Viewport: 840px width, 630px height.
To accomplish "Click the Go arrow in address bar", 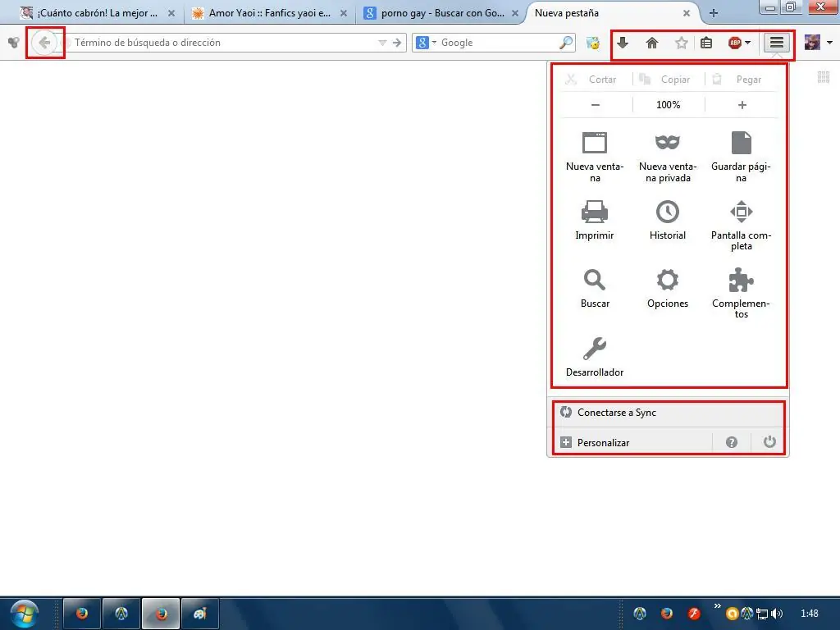I will click(397, 43).
